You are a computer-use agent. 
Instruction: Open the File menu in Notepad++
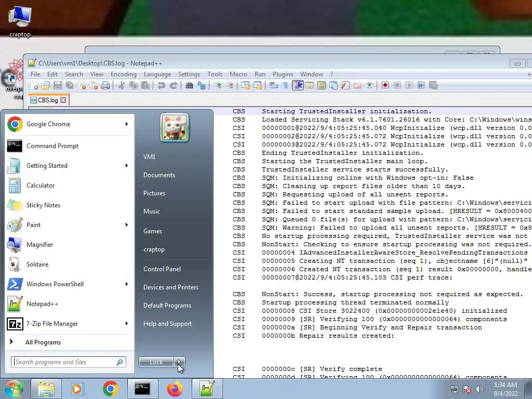click(35, 74)
